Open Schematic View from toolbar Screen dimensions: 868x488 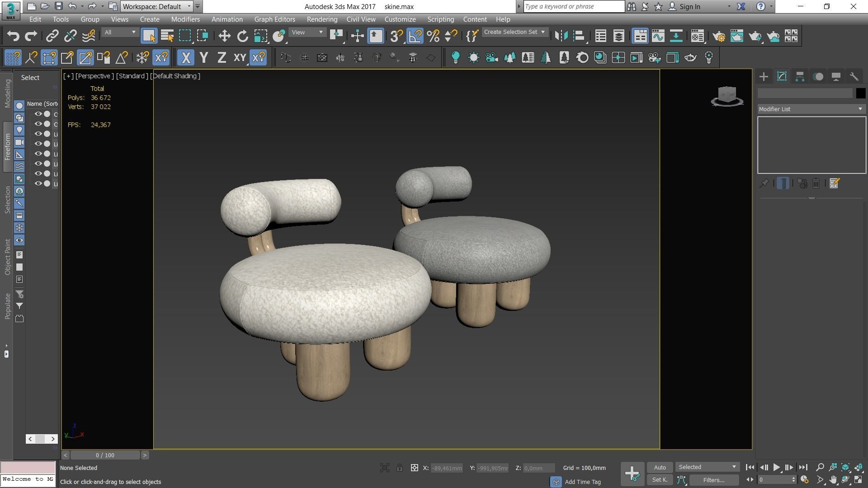676,36
